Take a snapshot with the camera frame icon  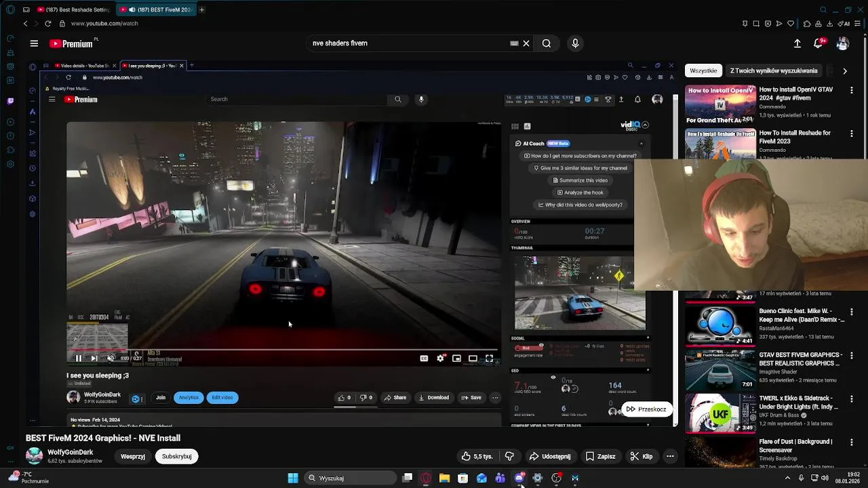click(756, 24)
